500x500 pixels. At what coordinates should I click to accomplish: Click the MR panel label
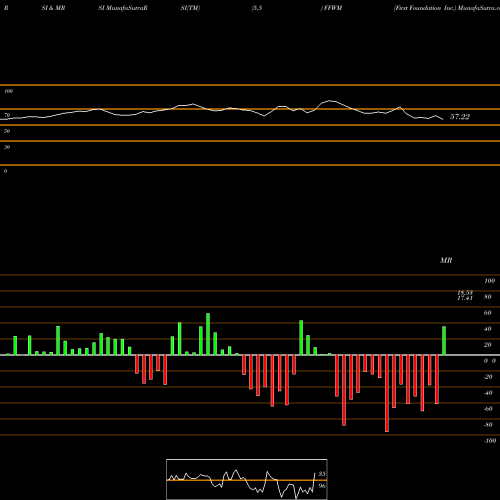coord(446,260)
